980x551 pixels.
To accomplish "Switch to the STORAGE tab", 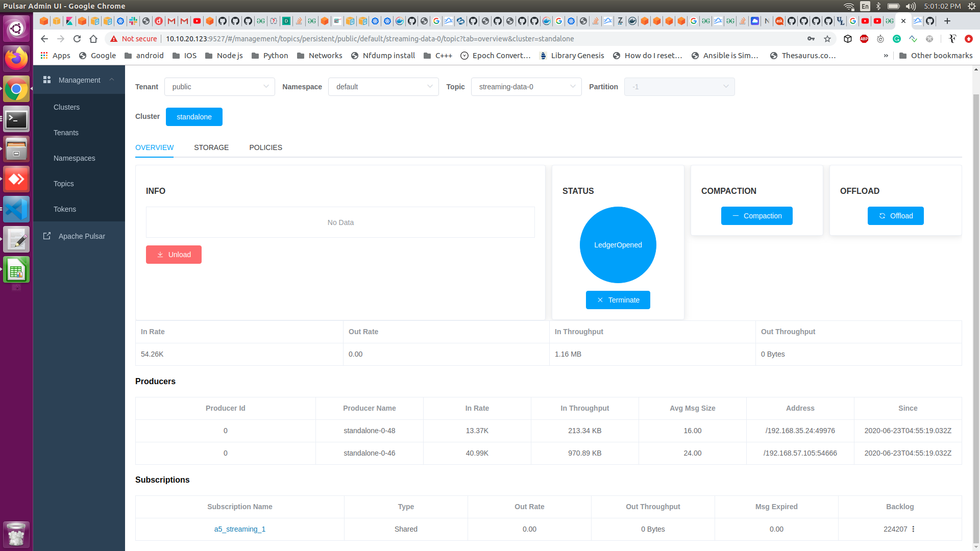I will pos(211,147).
